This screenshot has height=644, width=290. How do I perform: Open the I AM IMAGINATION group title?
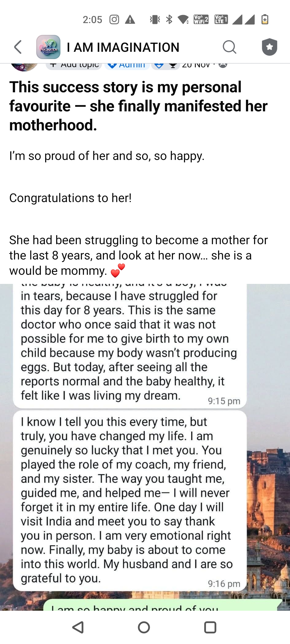(123, 47)
